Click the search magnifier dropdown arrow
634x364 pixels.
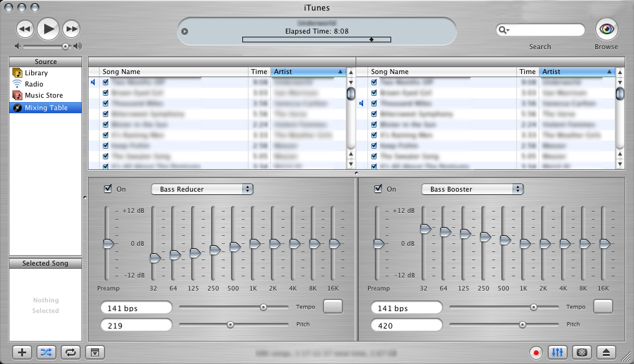tap(504, 30)
